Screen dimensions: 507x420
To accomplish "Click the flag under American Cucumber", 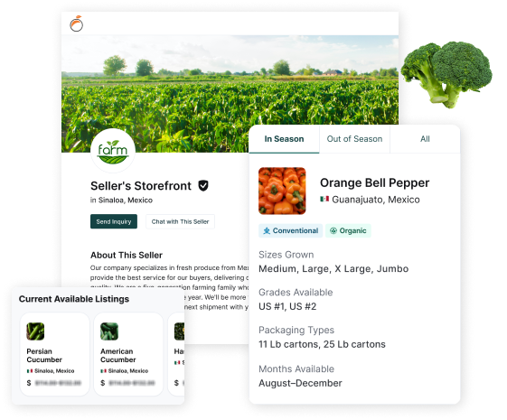I will pyautogui.click(x=103, y=371).
